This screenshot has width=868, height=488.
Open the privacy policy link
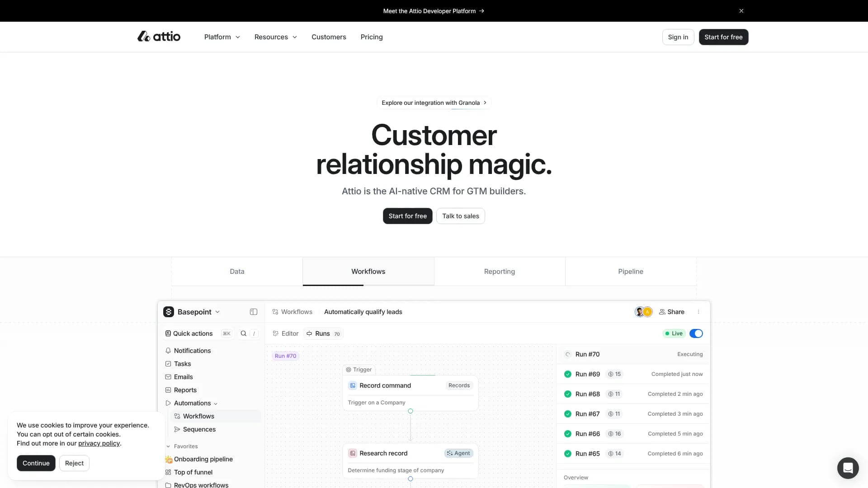click(99, 443)
